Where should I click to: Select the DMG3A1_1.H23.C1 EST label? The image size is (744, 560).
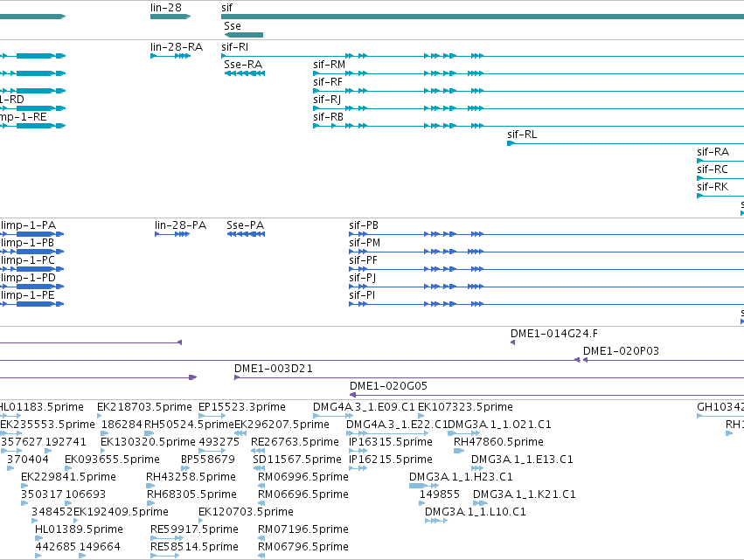[461, 478]
